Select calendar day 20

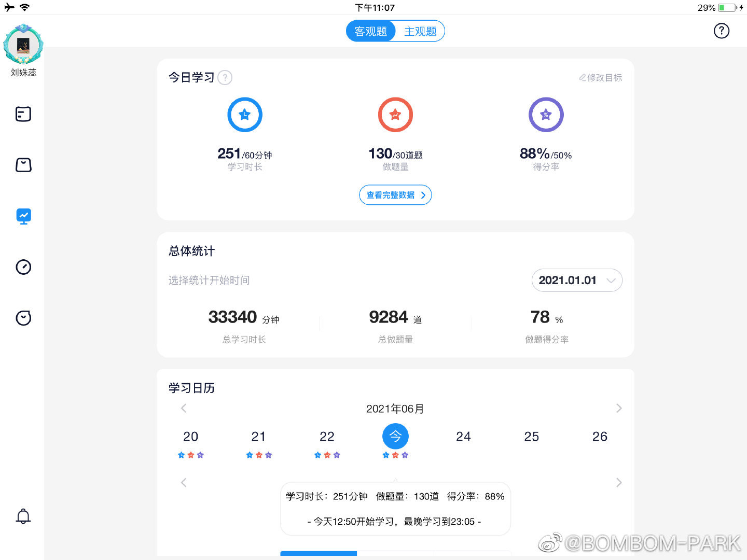[x=190, y=437]
